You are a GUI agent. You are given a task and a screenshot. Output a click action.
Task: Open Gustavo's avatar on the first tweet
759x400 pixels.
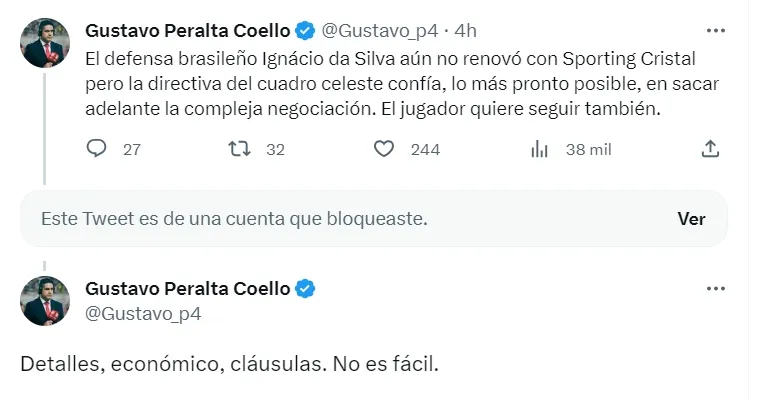[45, 43]
